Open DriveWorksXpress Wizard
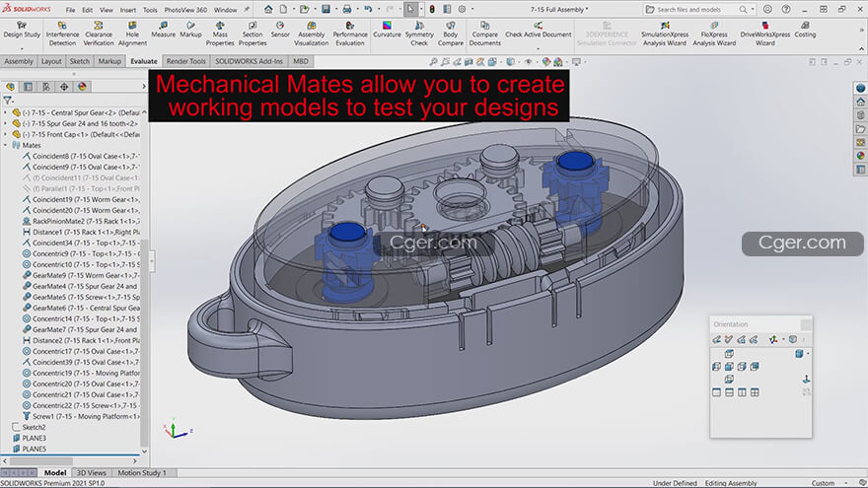 pos(765,34)
